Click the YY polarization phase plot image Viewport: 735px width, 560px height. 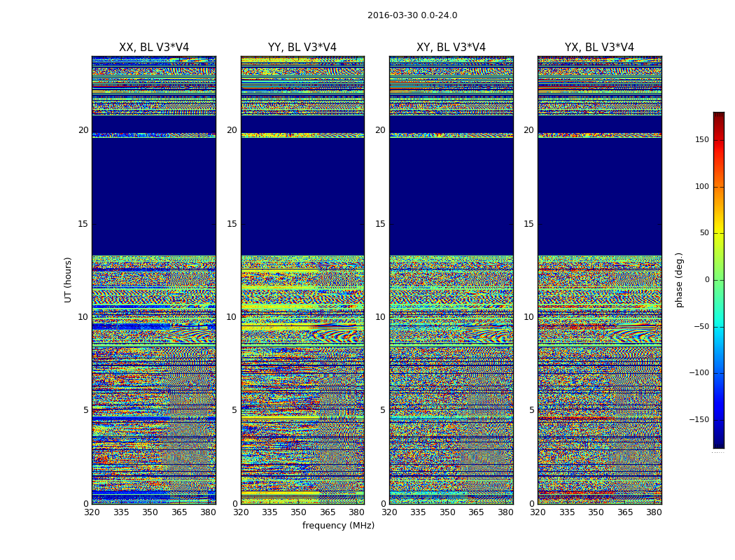[x=302, y=280]
